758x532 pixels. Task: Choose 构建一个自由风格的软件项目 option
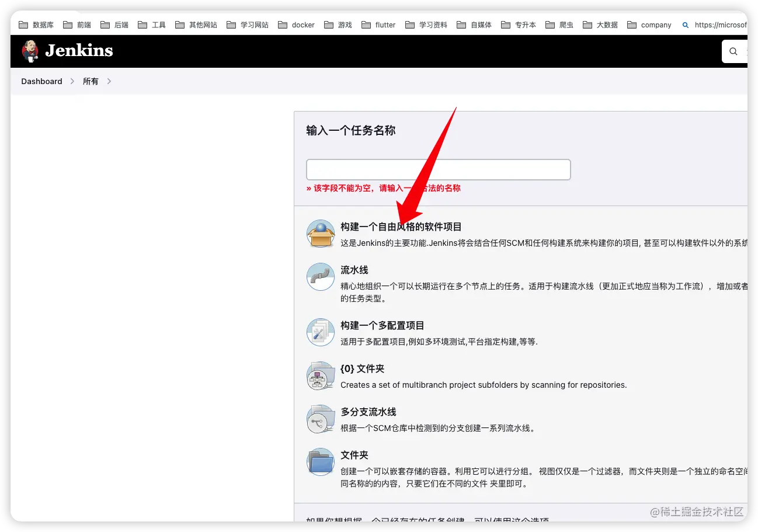[x=401, y=227]
